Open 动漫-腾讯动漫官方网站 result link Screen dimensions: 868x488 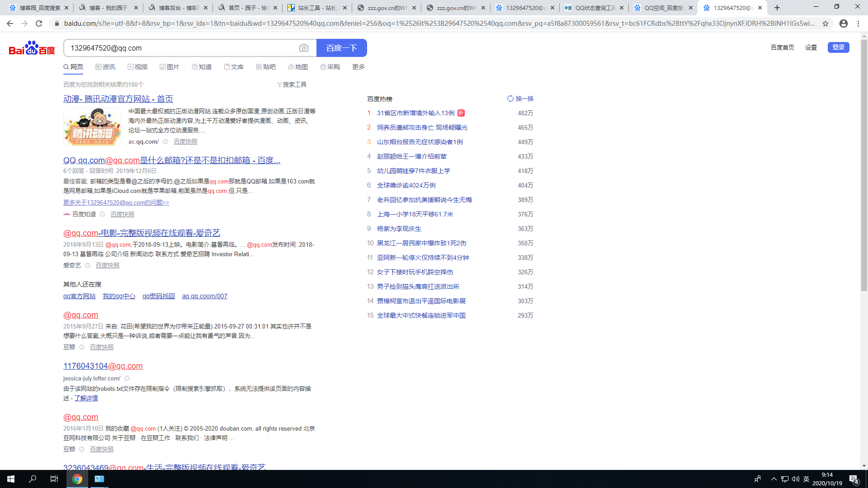click(118, 99)
